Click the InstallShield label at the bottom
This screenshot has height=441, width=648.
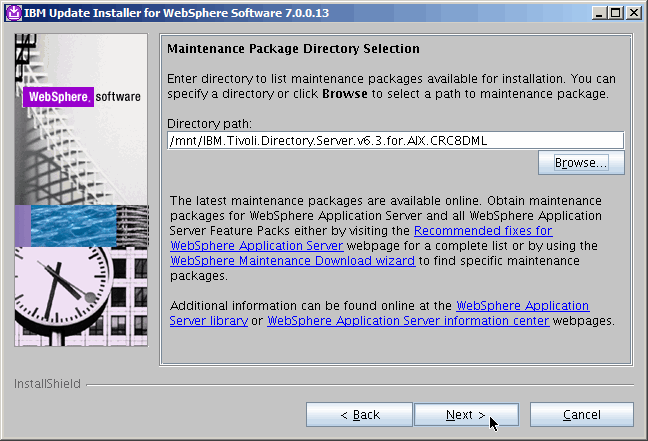coord(47,383)
